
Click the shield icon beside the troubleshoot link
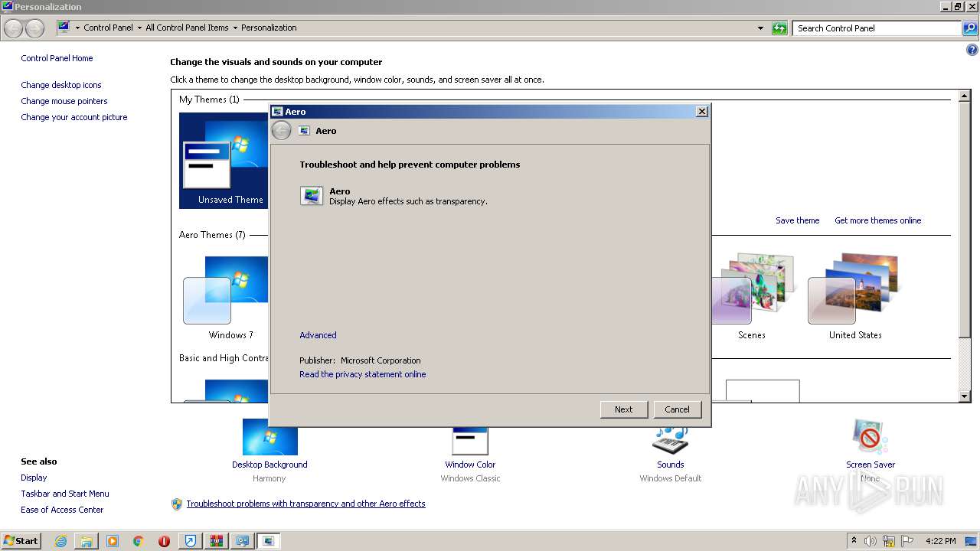tap(177, 504)
